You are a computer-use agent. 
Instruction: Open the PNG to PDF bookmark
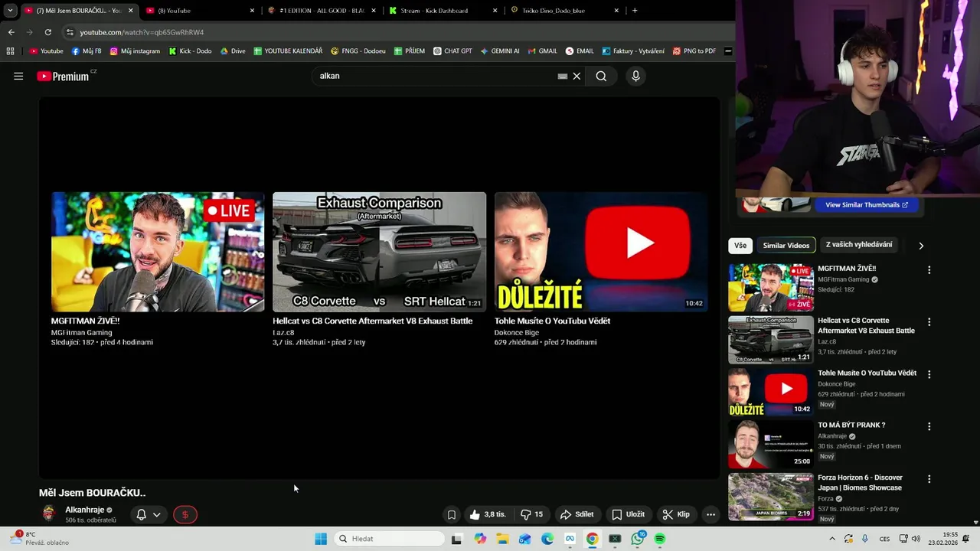tap(694, 51)
